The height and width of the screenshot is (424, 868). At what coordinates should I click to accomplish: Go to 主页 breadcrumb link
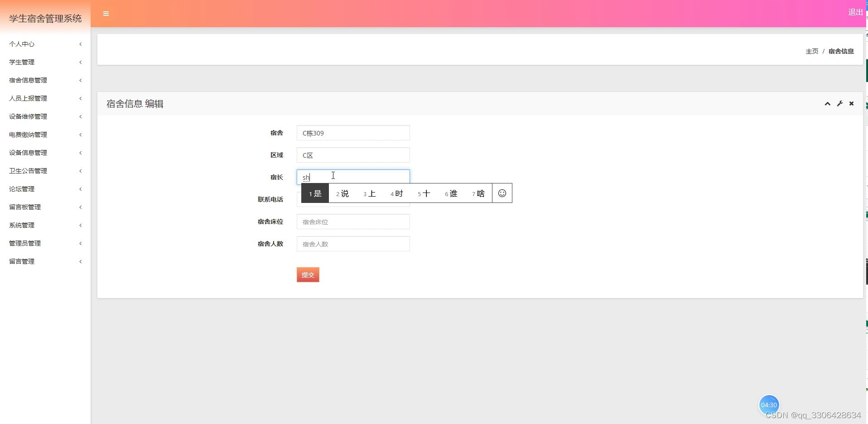point(812,51)
